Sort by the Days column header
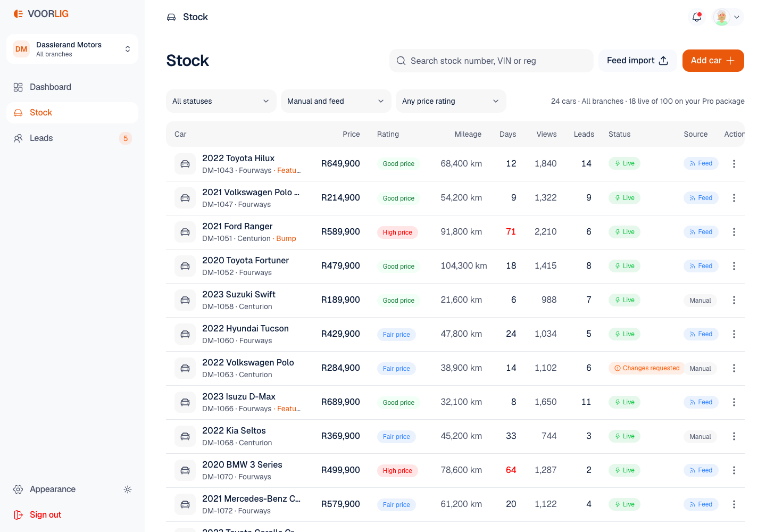Viewport: 766px width, 532px height. pos(507,134)
